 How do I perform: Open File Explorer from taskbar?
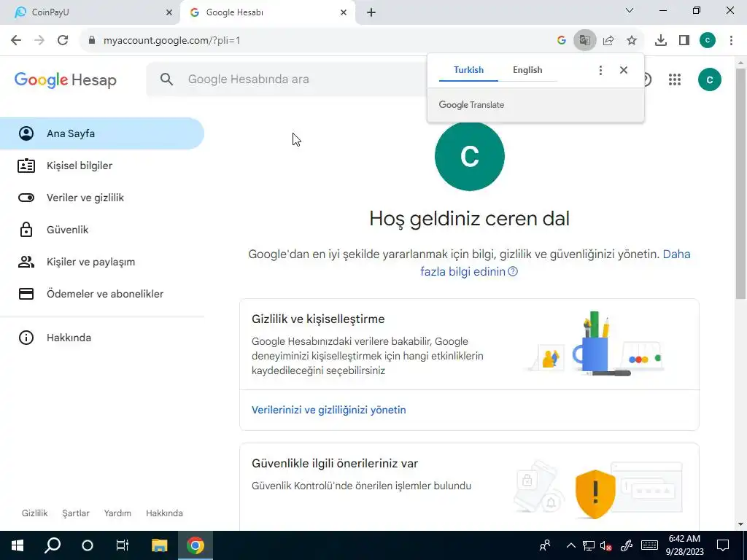click(159, 545)
